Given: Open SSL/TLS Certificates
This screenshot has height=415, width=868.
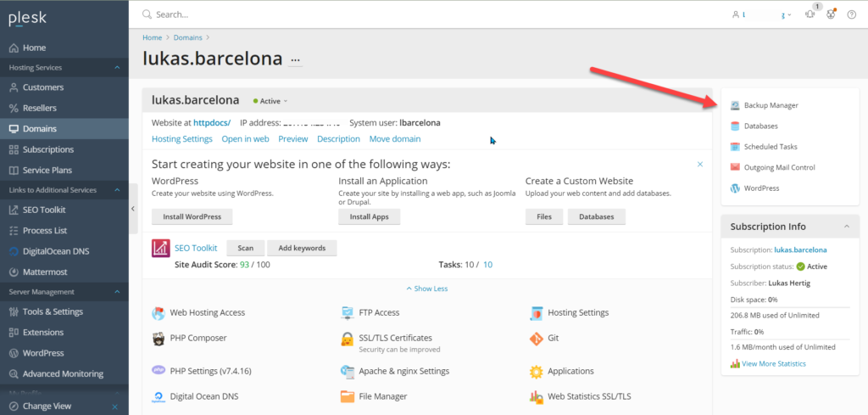Looking at the screenshot, I should [x=395, y=338].
